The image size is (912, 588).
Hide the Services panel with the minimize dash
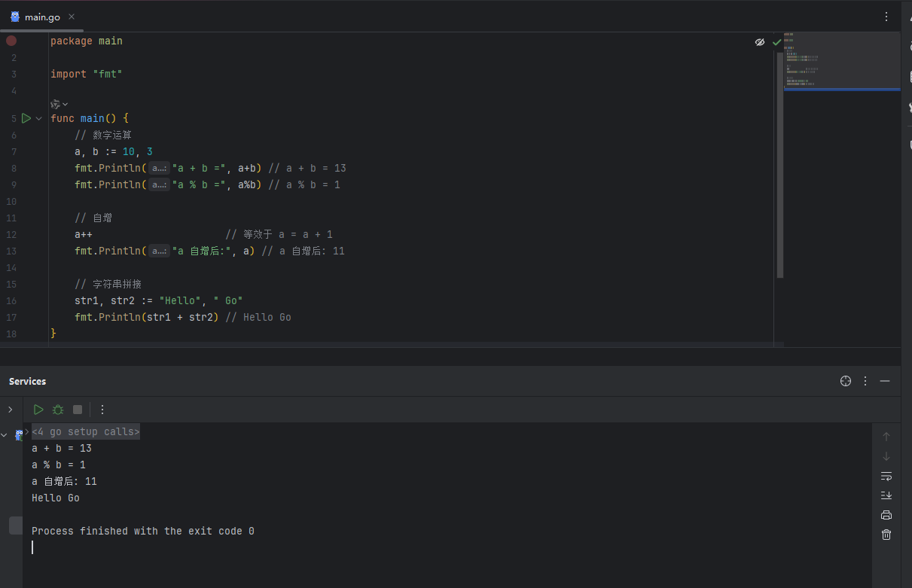tap(885, 382)
